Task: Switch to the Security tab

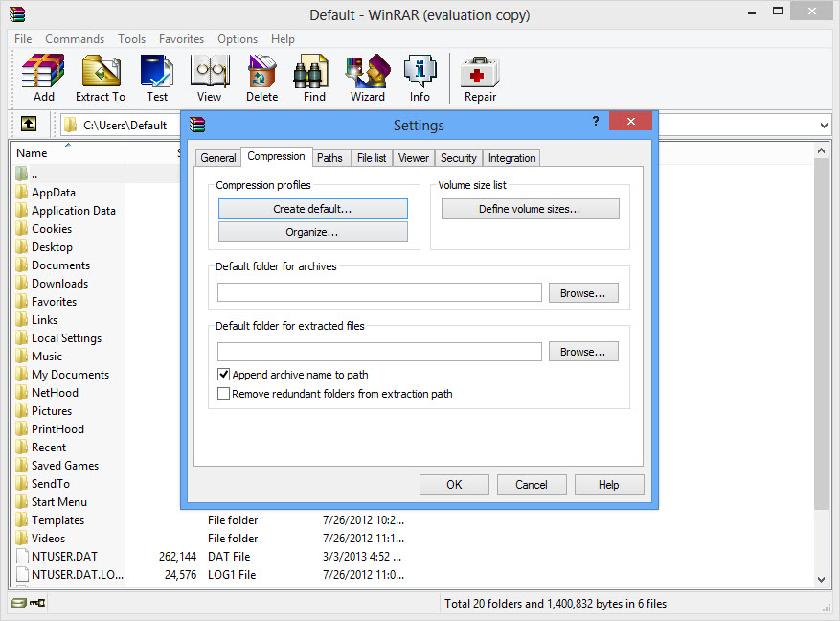Action: [458, 158]
